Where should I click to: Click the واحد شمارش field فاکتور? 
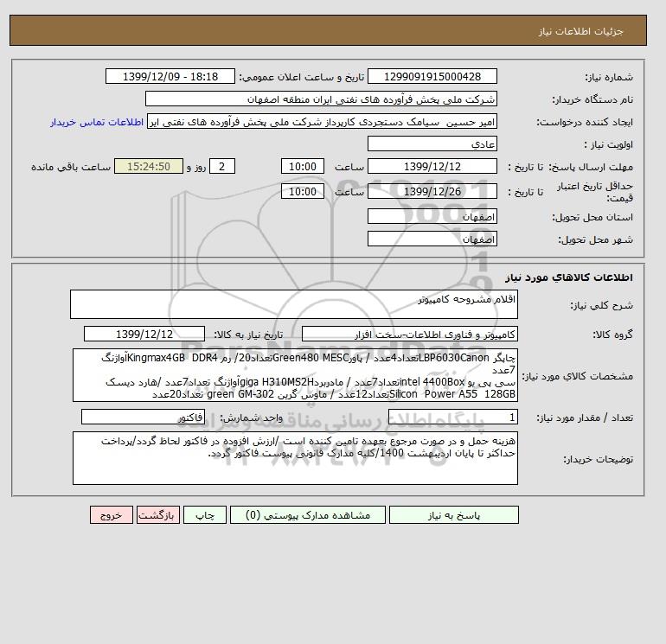pos(143,417)
